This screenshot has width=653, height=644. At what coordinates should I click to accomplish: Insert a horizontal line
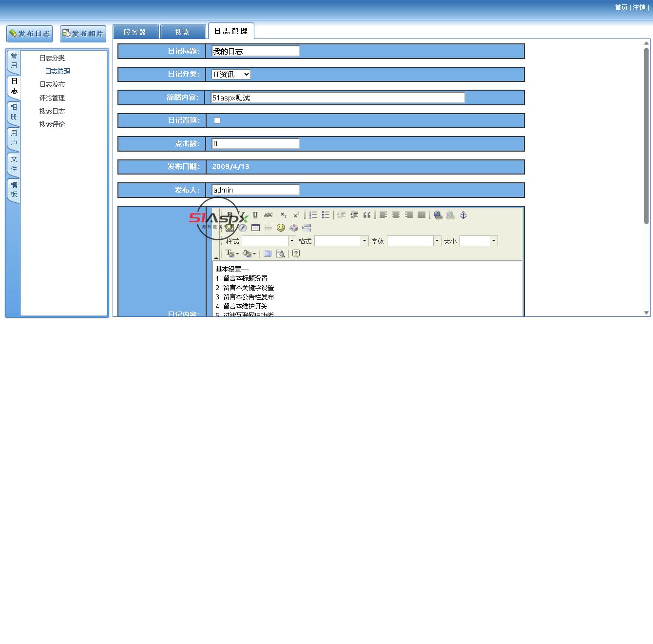pos(268,228)
